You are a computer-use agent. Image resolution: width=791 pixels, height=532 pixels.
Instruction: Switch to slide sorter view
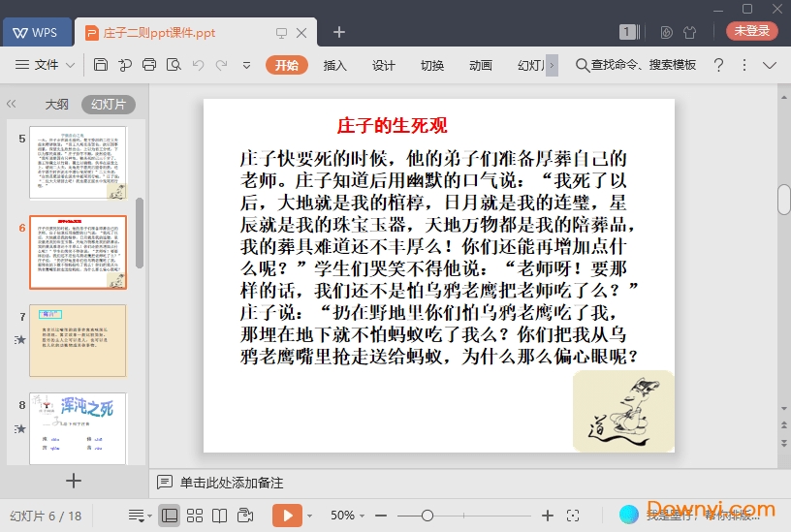point(195,516)
